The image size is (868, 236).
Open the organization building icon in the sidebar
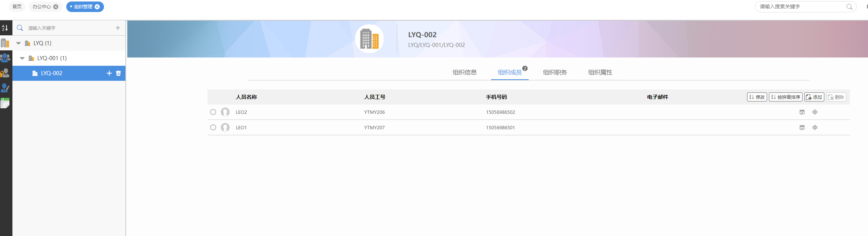coord(5,43)
